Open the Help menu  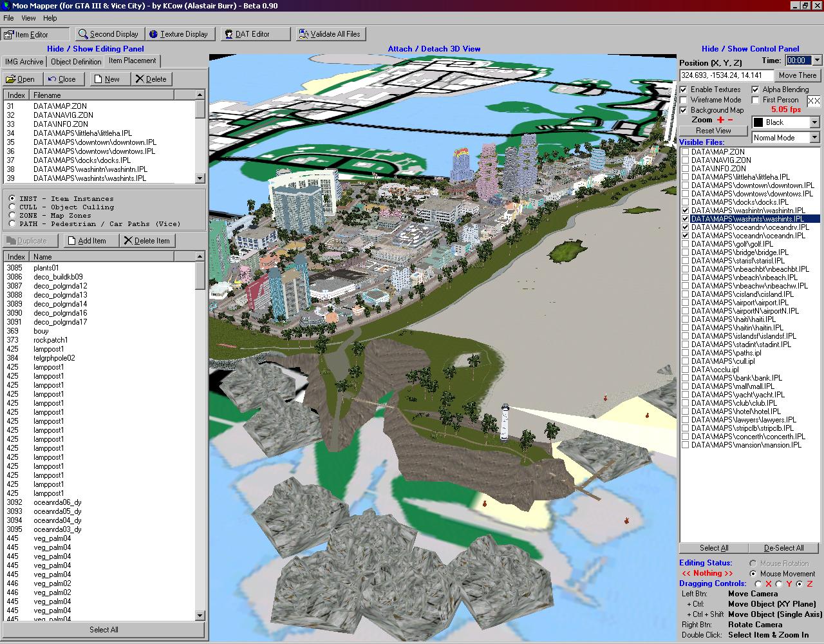tap(50, 18)
